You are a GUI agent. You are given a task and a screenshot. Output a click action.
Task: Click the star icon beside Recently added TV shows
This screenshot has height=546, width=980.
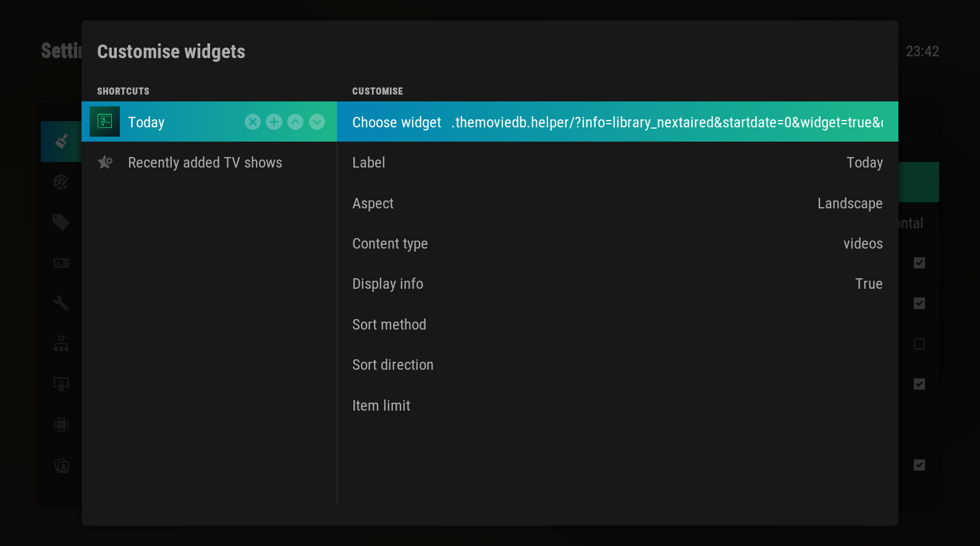[105, 162]
